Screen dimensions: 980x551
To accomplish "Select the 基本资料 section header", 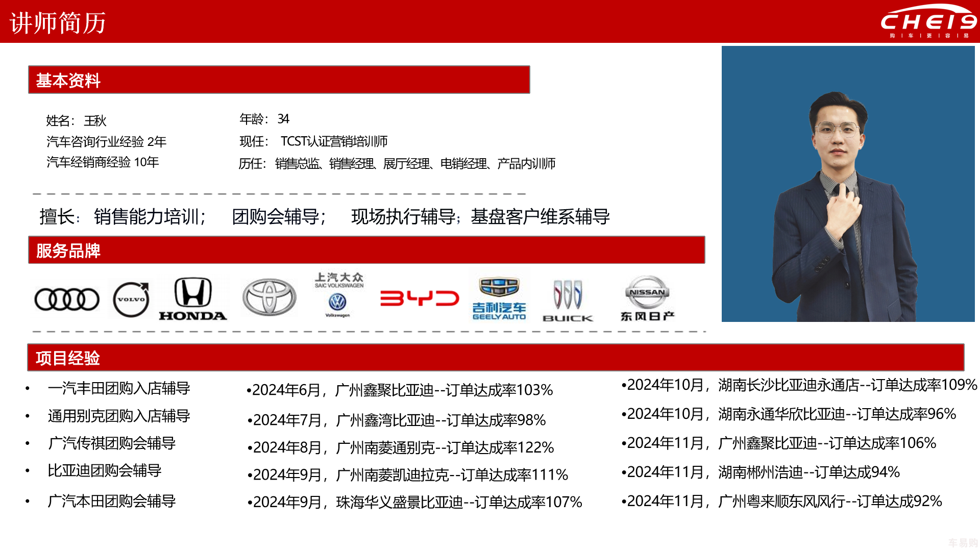I will [279, 80].
